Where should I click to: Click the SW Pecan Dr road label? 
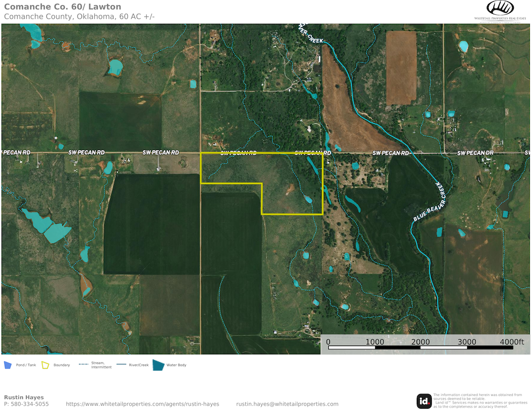pos(476,153)
